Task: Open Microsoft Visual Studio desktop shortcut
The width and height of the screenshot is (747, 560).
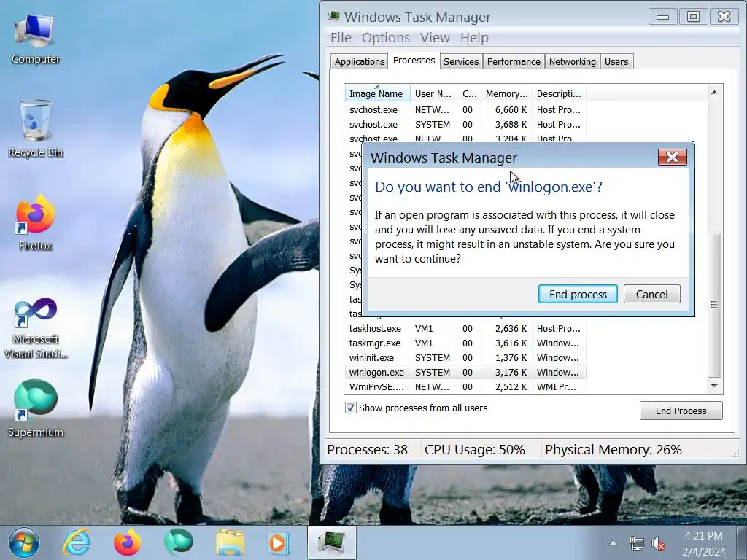Action: point(35,329)
